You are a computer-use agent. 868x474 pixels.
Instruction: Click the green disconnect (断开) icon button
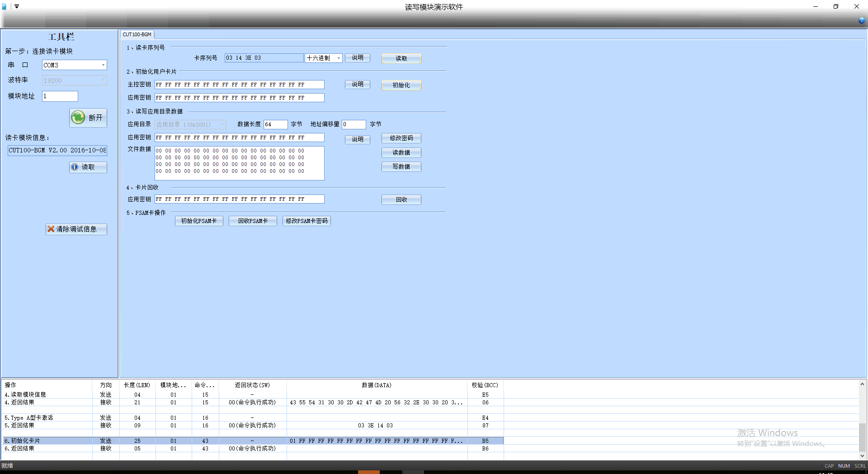[88, 118]
